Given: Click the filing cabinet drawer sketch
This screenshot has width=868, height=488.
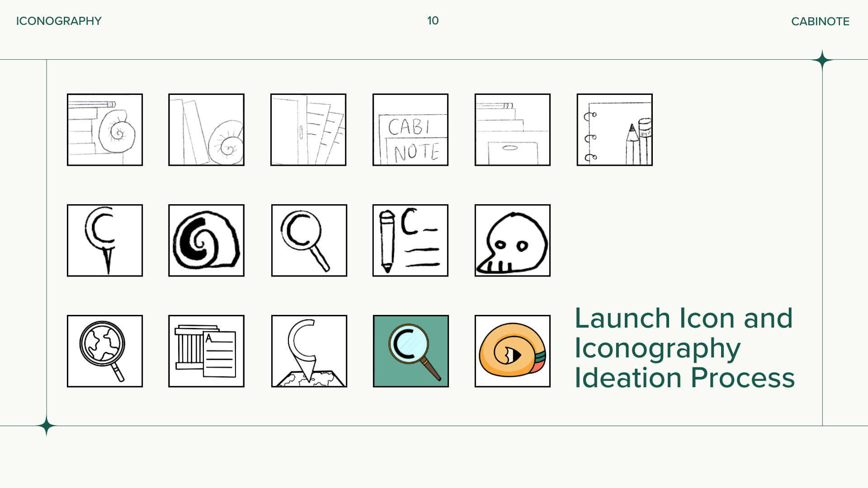Looking at the screenshot, I should 512,130.
